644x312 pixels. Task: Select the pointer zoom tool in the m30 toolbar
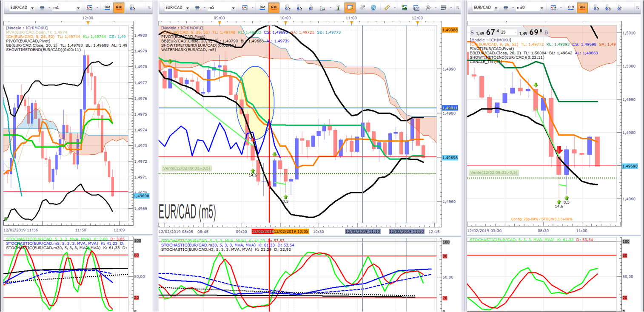(x=620, y=8)
